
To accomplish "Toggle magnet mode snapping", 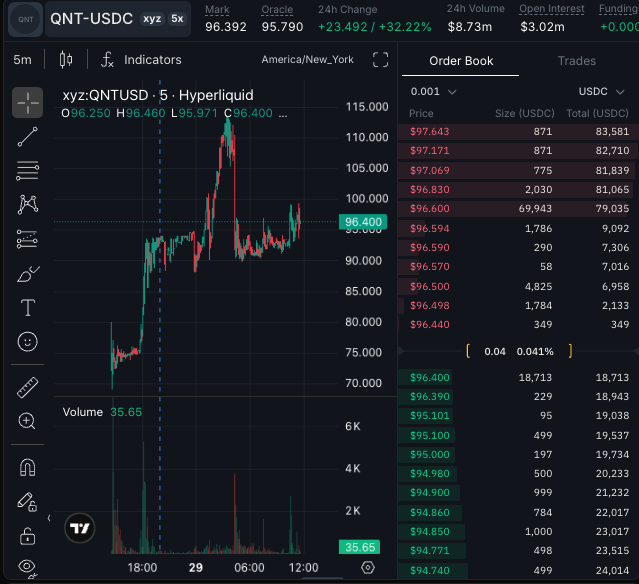I will coord(27,467).
